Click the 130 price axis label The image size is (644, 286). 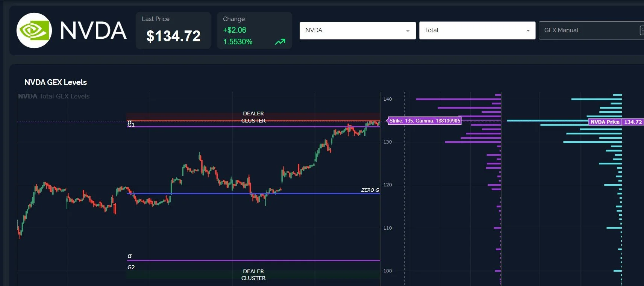(x=388, y=142)
